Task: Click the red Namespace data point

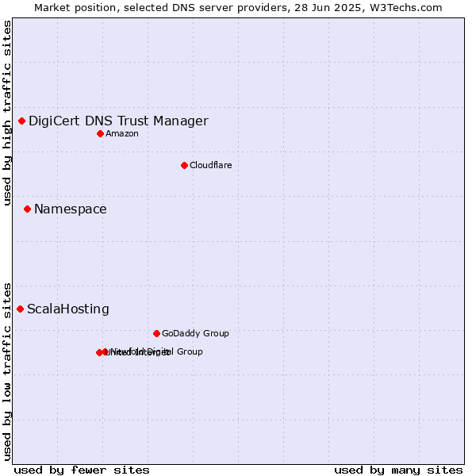Action: 27,209
